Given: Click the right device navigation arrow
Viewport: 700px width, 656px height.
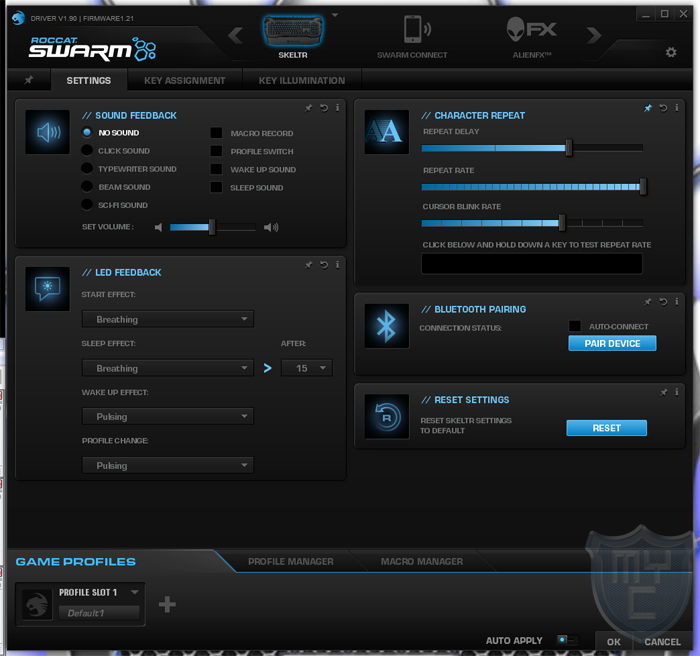Looking at the screenshot, I should pos(593,36).
